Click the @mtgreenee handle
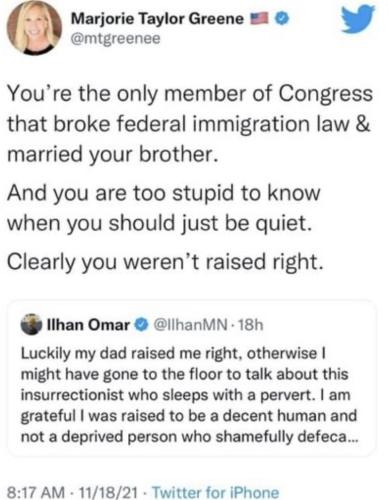This screenshot has width=388, height=500. pos(115,39)
